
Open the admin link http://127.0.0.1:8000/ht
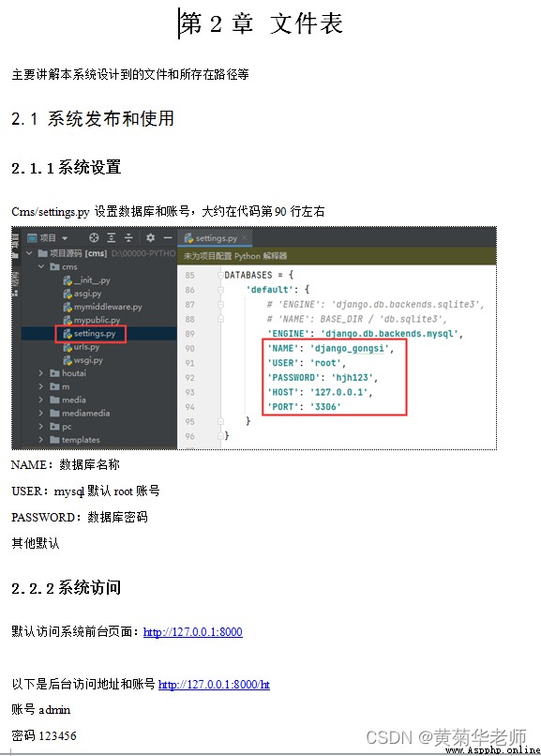click(214, 685)
